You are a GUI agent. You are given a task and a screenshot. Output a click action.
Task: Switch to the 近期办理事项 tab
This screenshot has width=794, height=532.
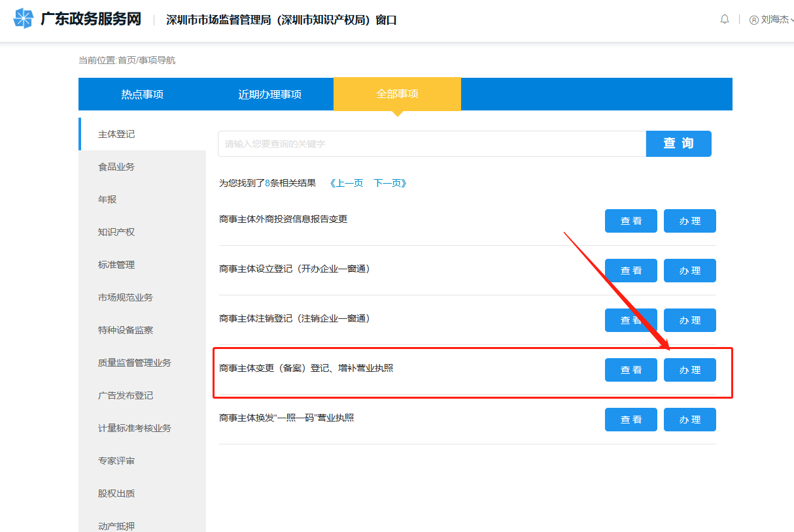tap(269, 94)
